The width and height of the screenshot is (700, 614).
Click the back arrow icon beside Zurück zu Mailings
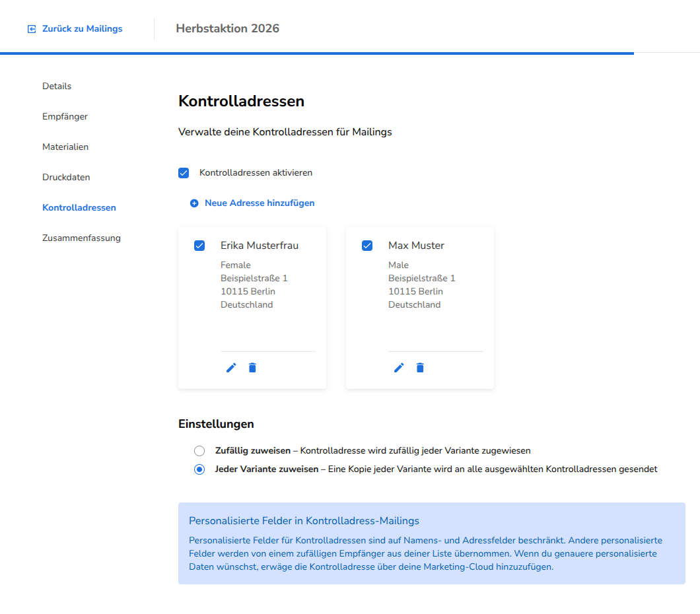(x=32, y=29)
